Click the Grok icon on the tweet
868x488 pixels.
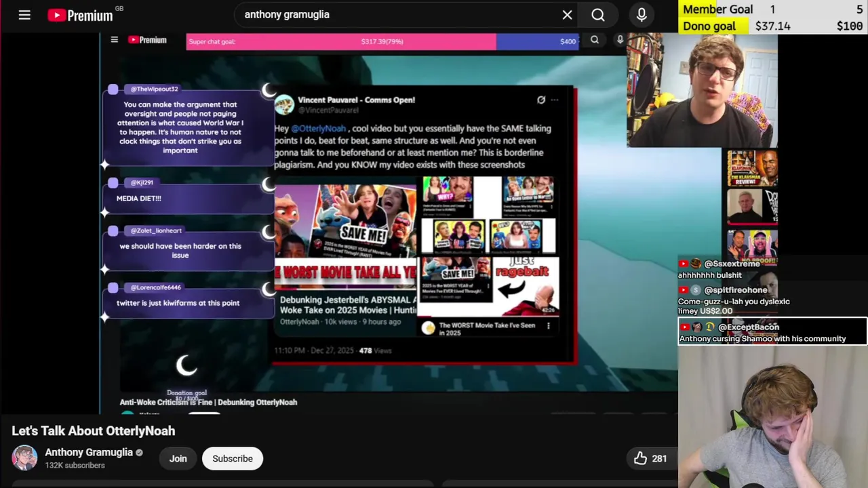click(x=540, y=100)
